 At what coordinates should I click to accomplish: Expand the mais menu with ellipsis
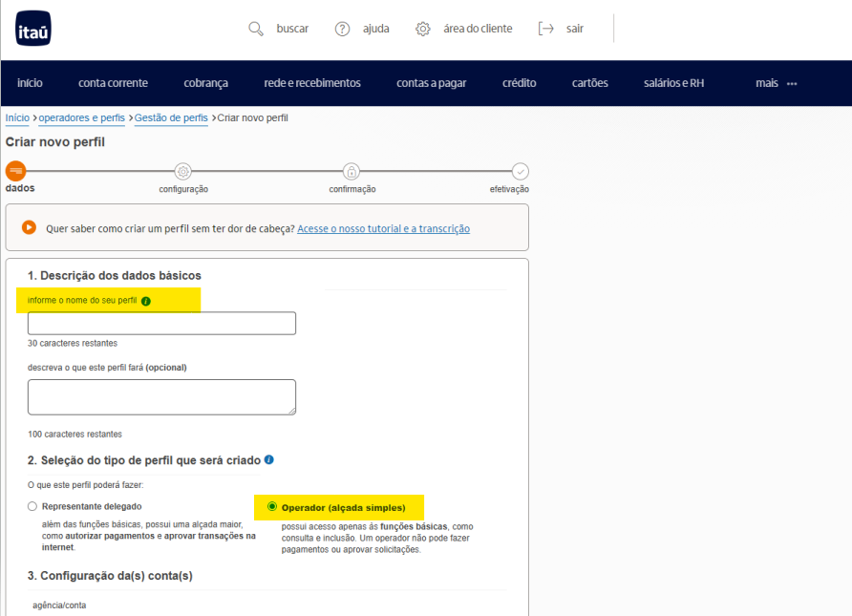click(776, 83)
